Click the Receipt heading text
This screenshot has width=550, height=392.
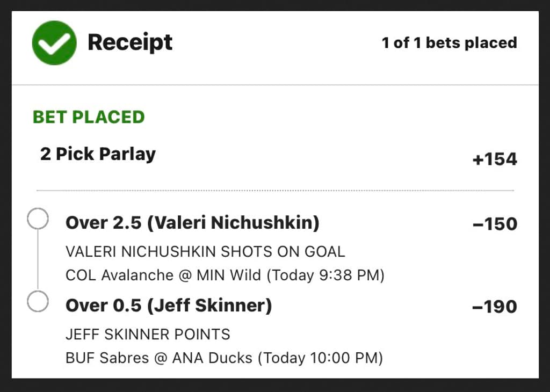point(131,43)
